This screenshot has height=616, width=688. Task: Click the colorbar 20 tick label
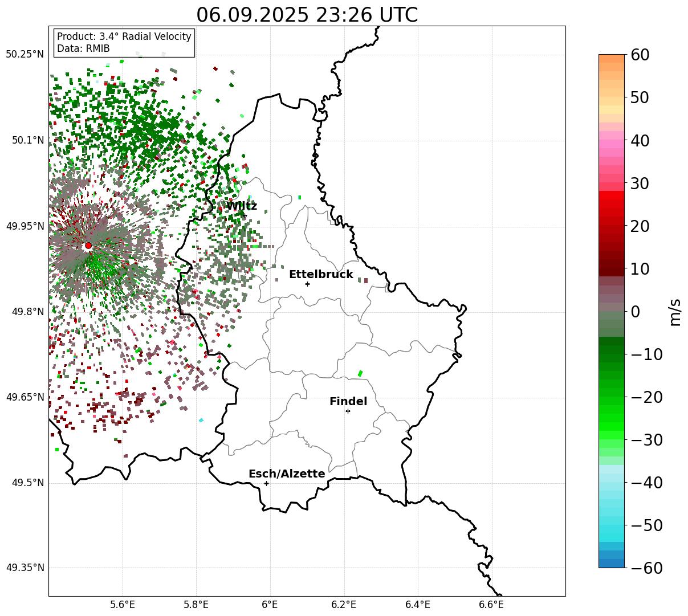[x=639, y=226]
